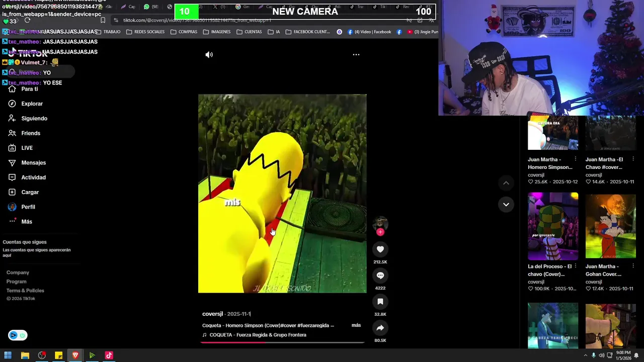
Task: Open the Windows Start menu
Action: click(8, 355)
